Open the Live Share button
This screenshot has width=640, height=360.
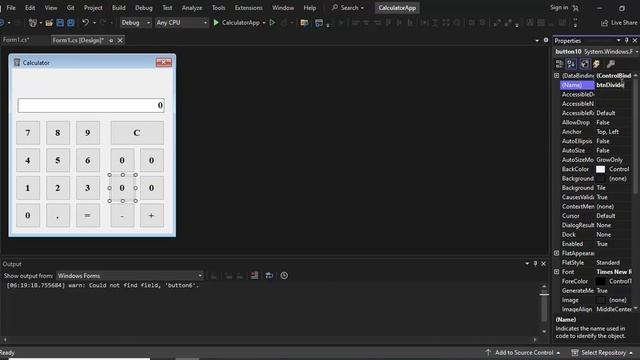[x=619, y=23]
